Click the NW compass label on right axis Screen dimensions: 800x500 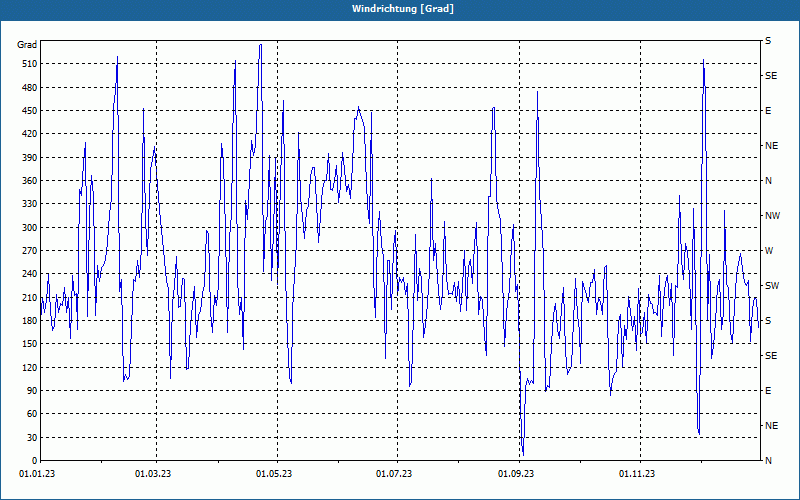point(772,216)
